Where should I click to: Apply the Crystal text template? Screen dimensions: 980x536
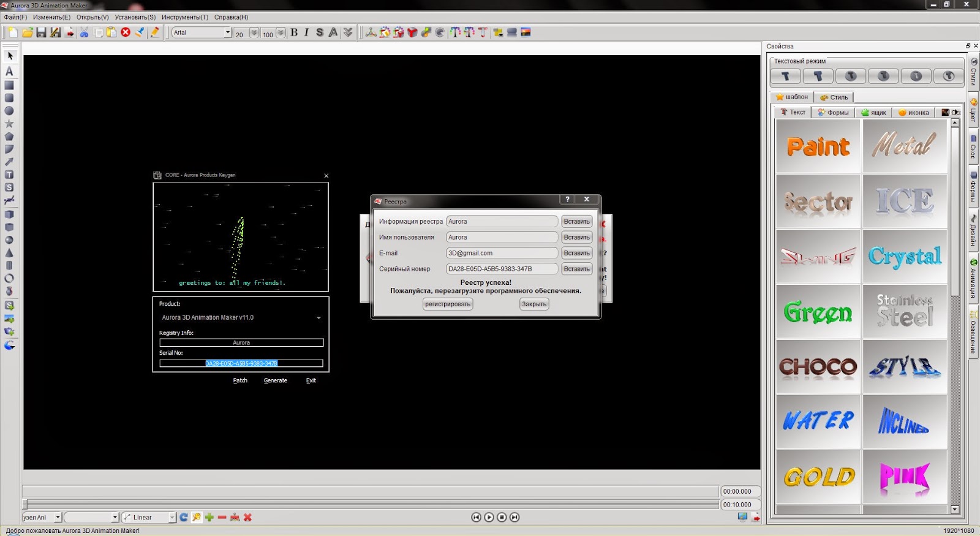(x=905, y=256)
